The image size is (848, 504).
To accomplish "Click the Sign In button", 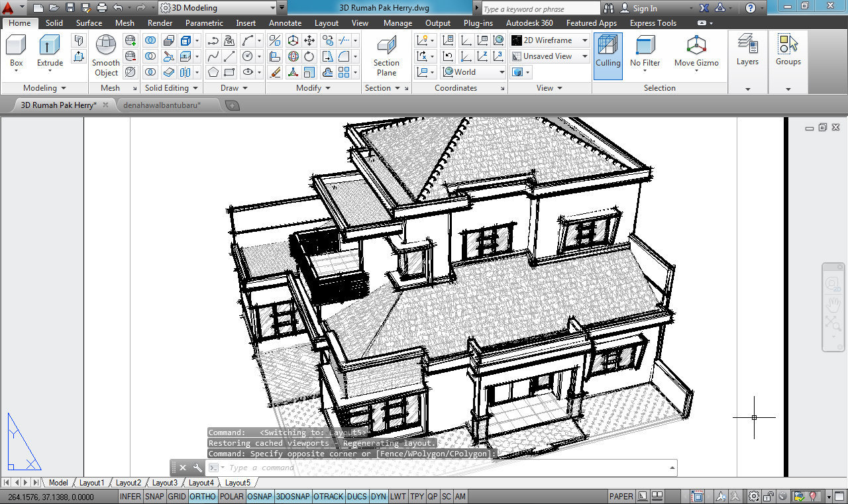I will [639, 9].
